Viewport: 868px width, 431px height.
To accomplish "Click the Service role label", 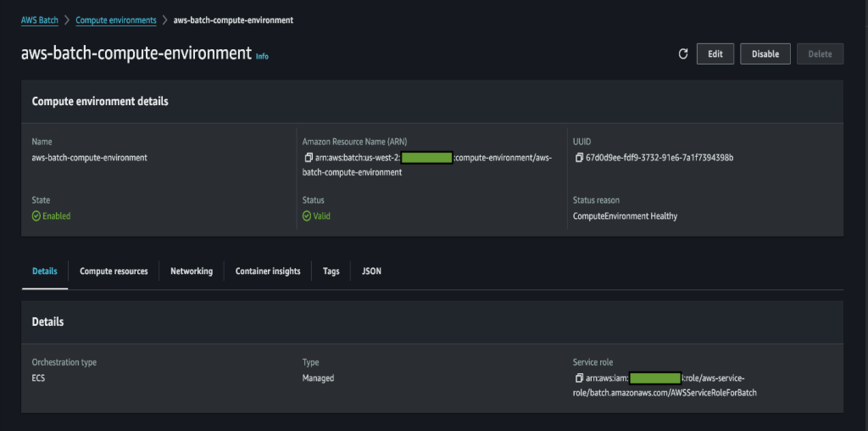I will tap(593, 362).
